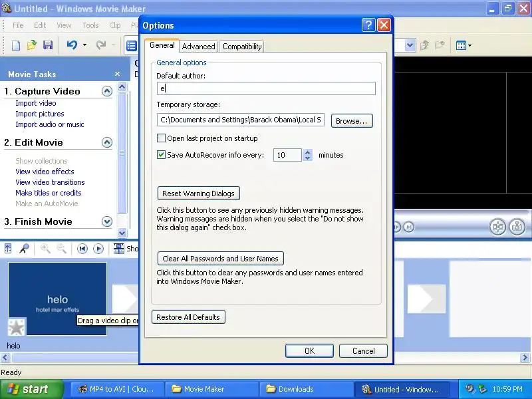Open the collections combo box dropdown arrow

coord(410,45)
